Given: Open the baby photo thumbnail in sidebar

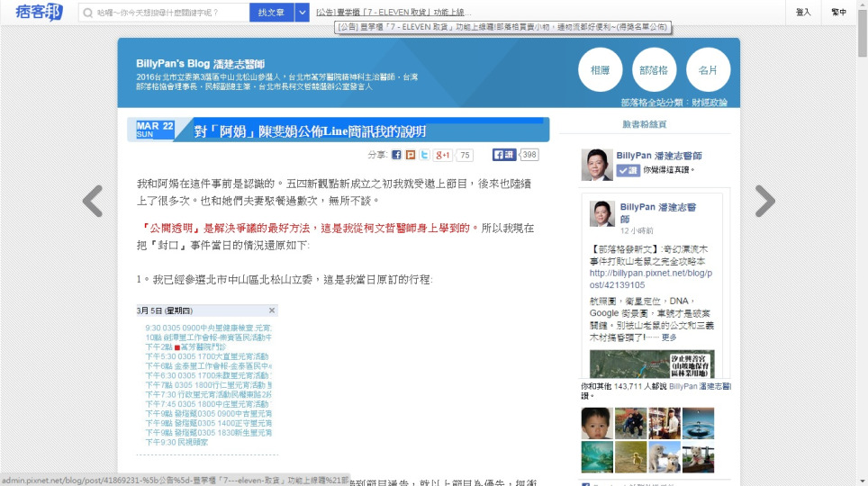Looking at the screenshot, I should click(x=597, y=422).
